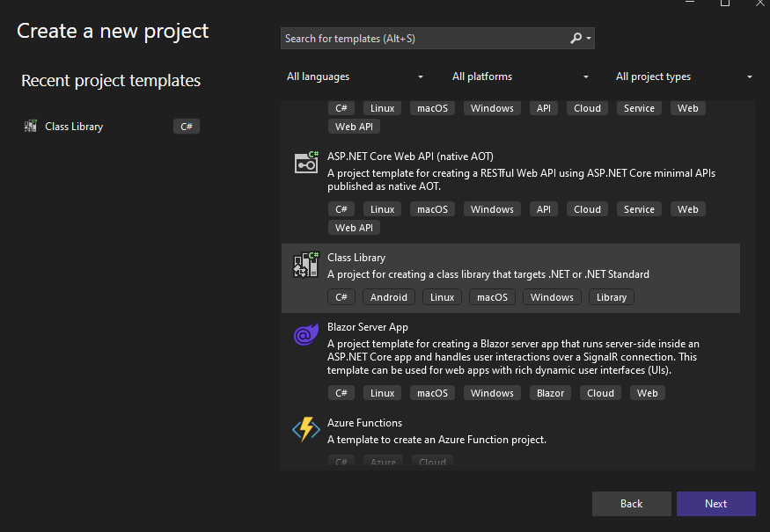770x532 pixels.
Task: Click the Windows tag on Class Library
Action: pos(552,297)
